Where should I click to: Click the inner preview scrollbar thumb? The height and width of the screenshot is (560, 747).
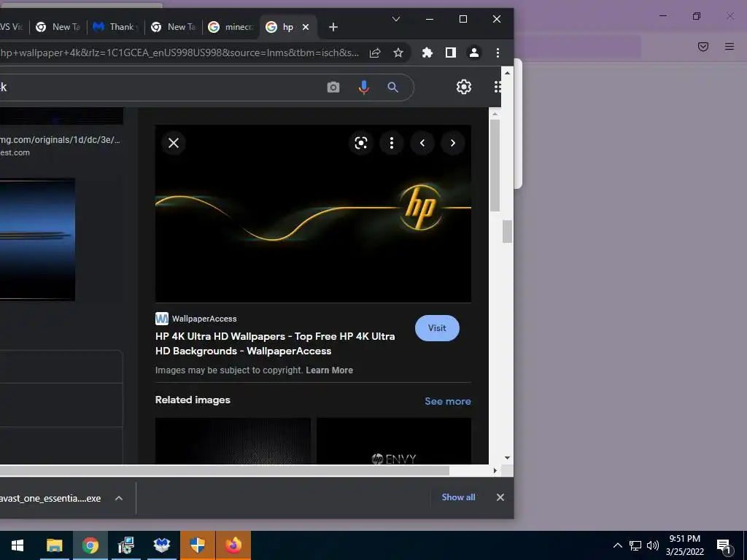(x=495, y=166)
